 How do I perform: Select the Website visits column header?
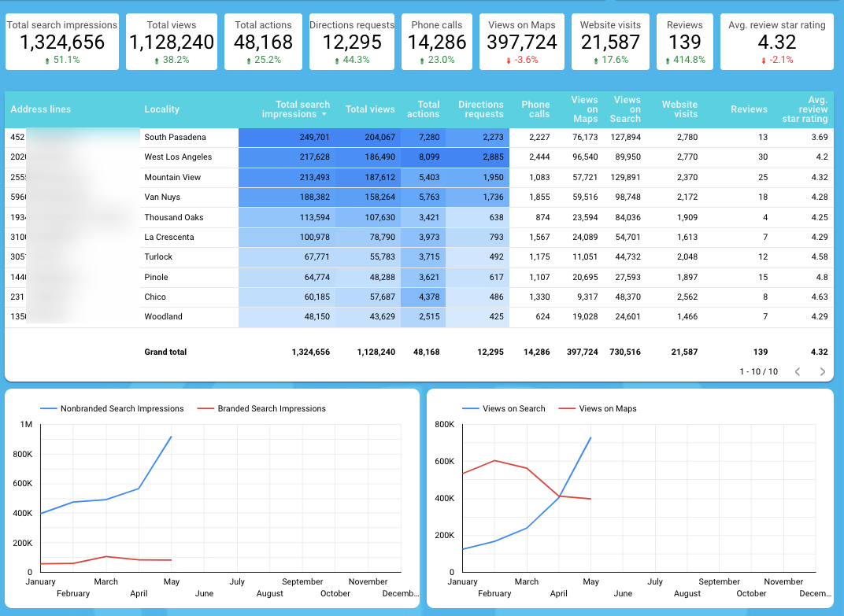tap(679, 109)
